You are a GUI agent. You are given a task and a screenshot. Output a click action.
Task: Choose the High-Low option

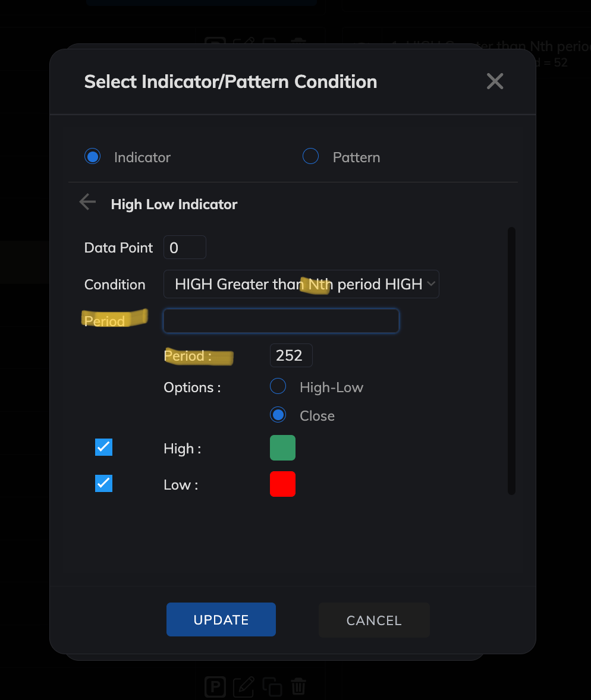coord(278,387)
